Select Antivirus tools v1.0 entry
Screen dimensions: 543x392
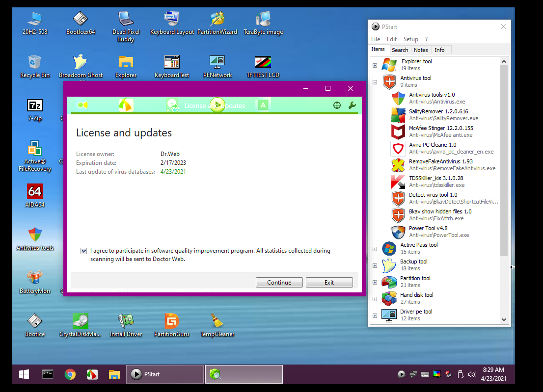click(445, 98)
